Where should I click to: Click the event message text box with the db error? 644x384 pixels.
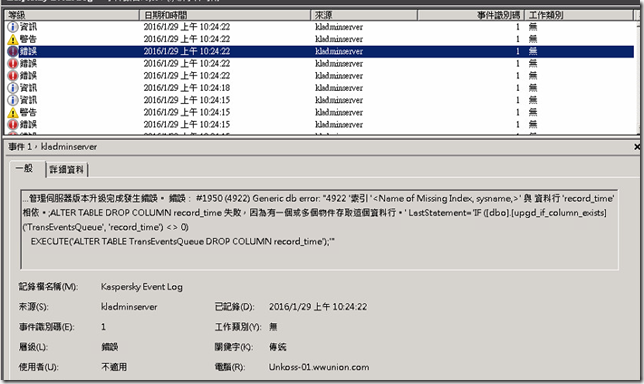point(319,229)
